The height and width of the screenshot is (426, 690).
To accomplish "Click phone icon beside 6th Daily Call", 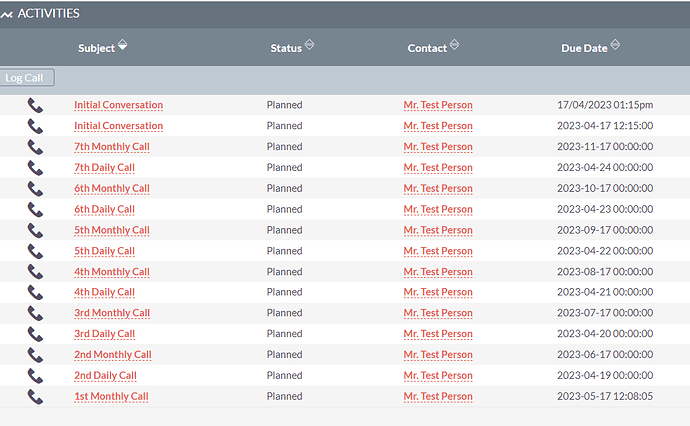I will tap(35, 209).
